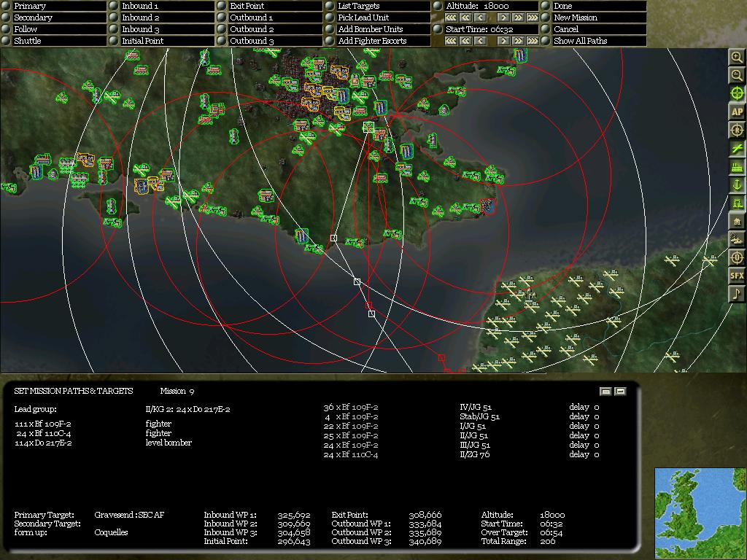Toggle the green bridge icon

coord(737,203)
